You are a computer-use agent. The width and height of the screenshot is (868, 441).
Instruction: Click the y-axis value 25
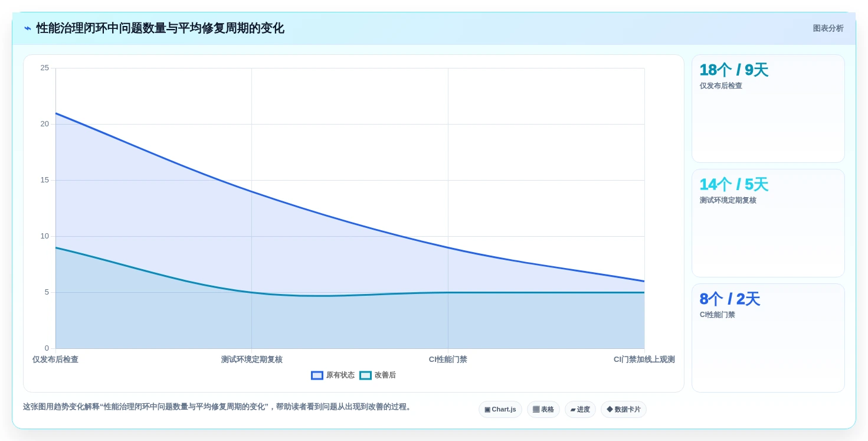tap(45, 68)
